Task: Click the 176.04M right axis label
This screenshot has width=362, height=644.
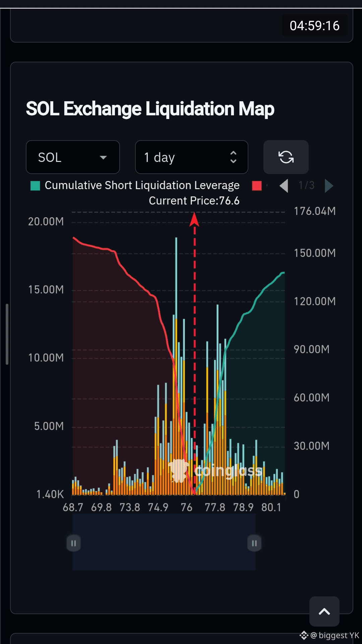Action: click(x=315, y=211)
